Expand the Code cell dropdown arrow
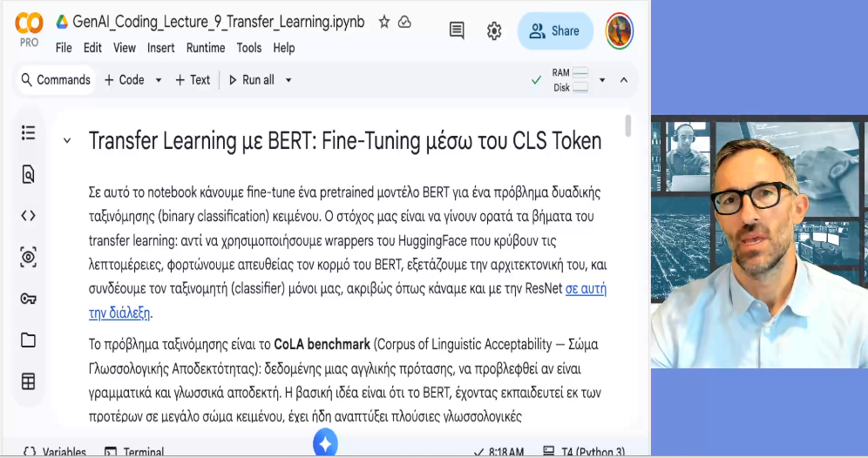 (159, 80)
